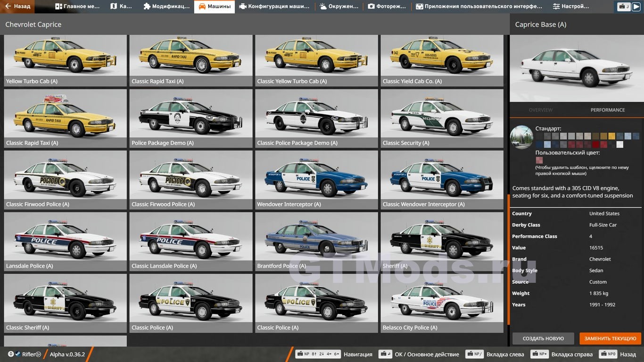The height and width of the screenshot is (362, 644).
Task: Select the Classic Lansdale Police (A) vehicle
Action: tap(191, 242)
